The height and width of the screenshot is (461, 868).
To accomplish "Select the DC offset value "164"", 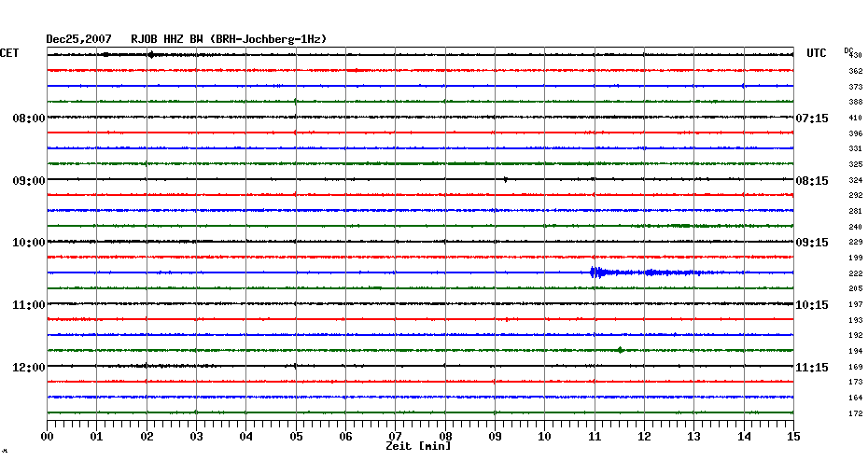I will click(856, 398).
